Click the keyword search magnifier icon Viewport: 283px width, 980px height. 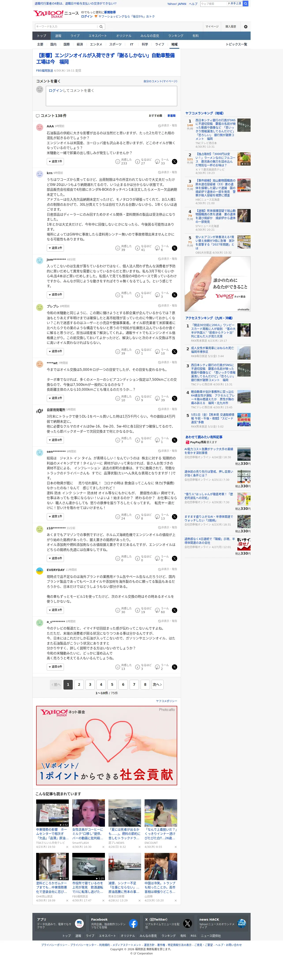101,27
